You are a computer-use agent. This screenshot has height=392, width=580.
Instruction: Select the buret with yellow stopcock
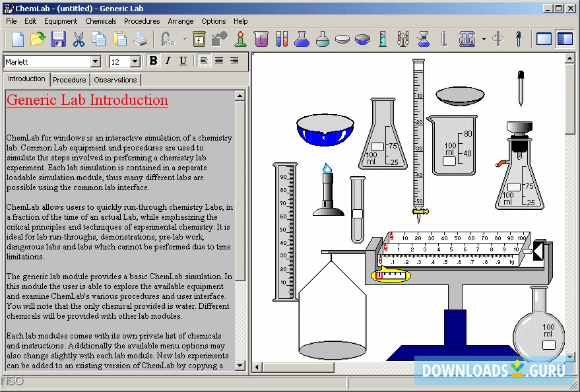[419, 141]
